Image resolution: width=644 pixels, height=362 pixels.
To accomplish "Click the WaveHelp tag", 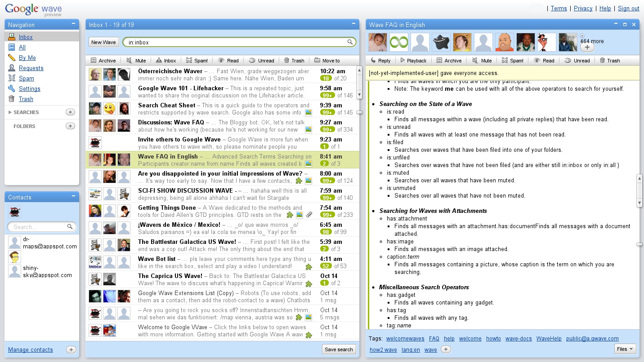I will 549,339.
